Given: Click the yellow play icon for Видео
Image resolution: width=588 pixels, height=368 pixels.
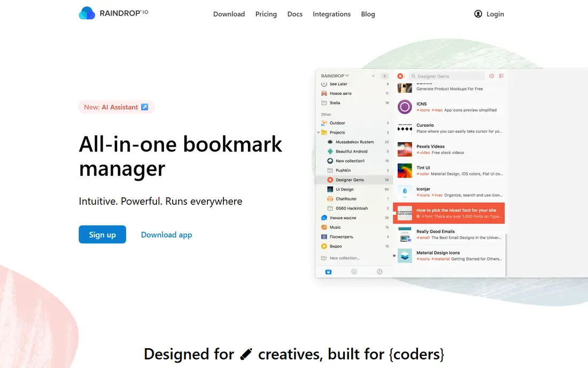Looking at the screenshot, I should coord(324,246).
